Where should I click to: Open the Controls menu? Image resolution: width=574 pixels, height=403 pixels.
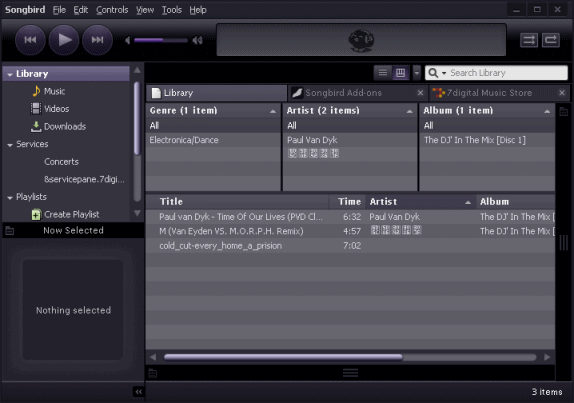[x=112, y=10]
